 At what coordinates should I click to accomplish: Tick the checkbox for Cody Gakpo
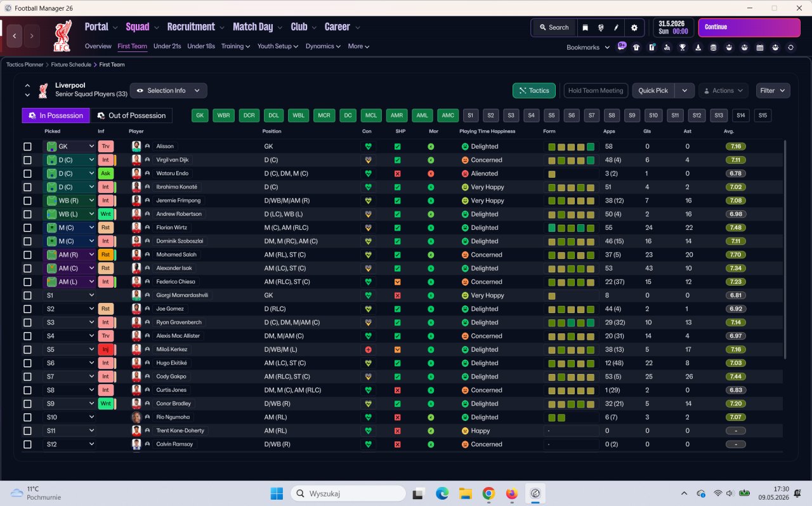pos(27,376)
